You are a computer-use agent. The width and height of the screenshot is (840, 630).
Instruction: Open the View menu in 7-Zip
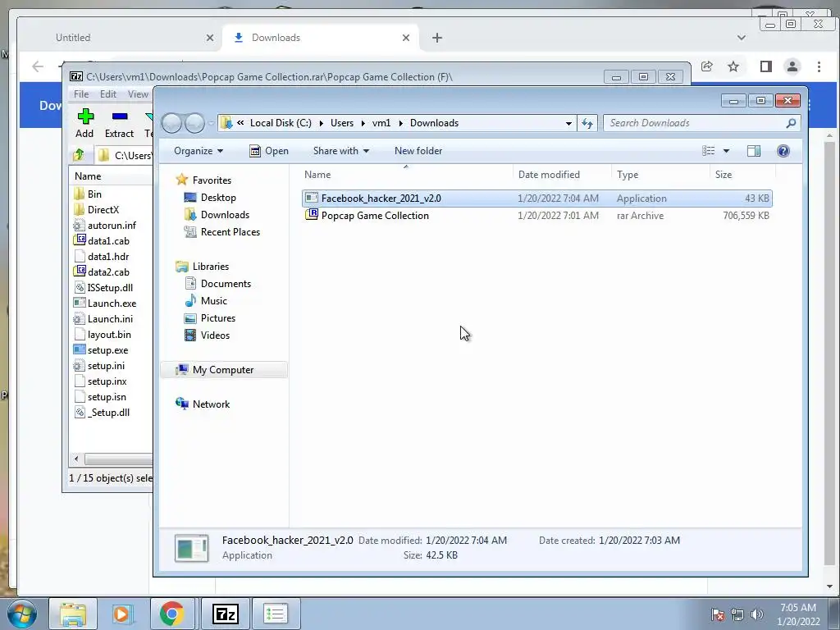(x=138, y=94)
